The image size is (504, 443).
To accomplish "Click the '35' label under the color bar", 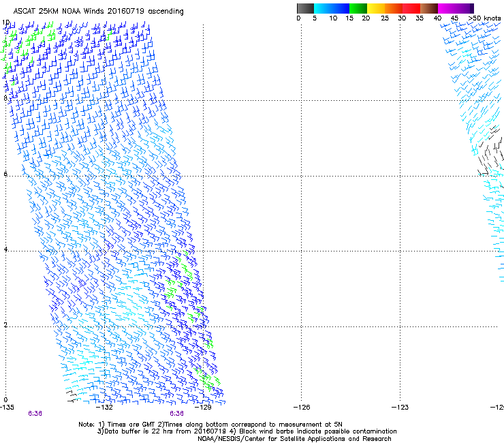I will click(420, 18).
